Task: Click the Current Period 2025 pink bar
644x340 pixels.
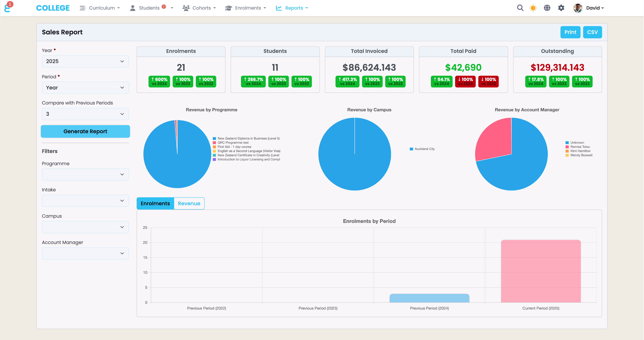Action: pos(541,271)
